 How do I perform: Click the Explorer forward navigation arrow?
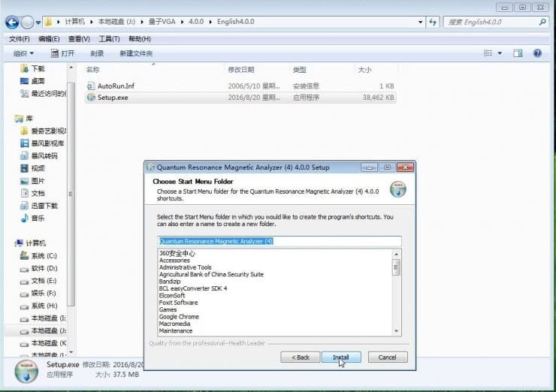(27, 23)
